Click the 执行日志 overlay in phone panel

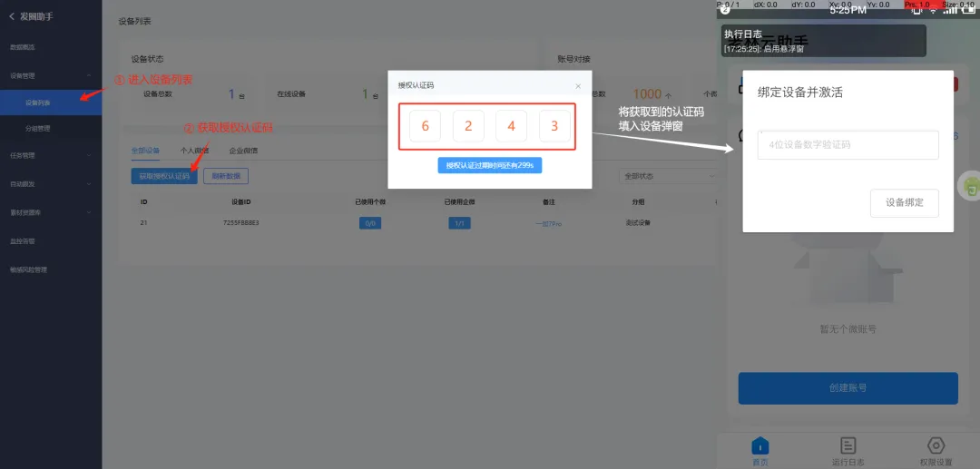[824, 41]
